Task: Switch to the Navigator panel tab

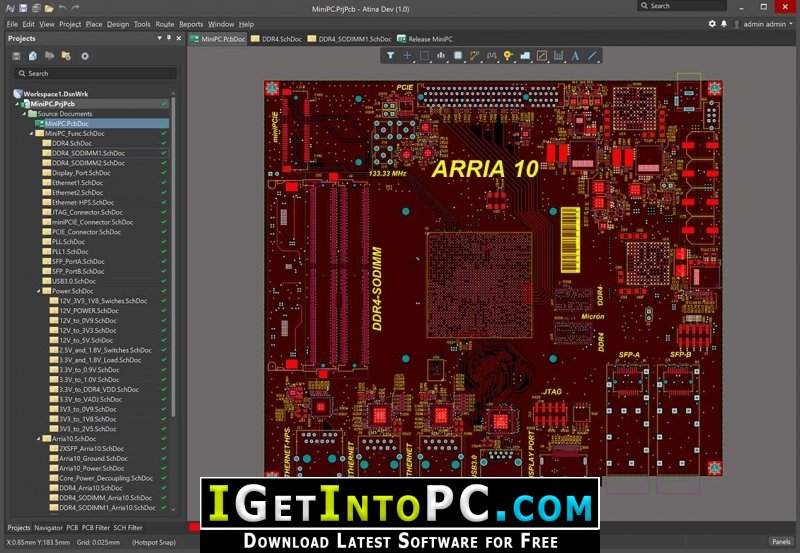Action: point(48,527)
